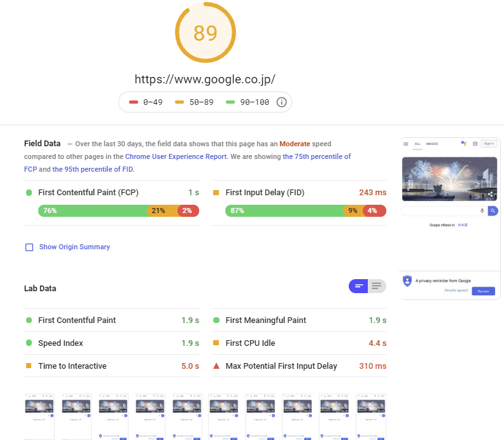Click the orange square beside Time to Interactive
Image resolution: width=504 pixels, height=440 pixels.
[x=29, y=366]
